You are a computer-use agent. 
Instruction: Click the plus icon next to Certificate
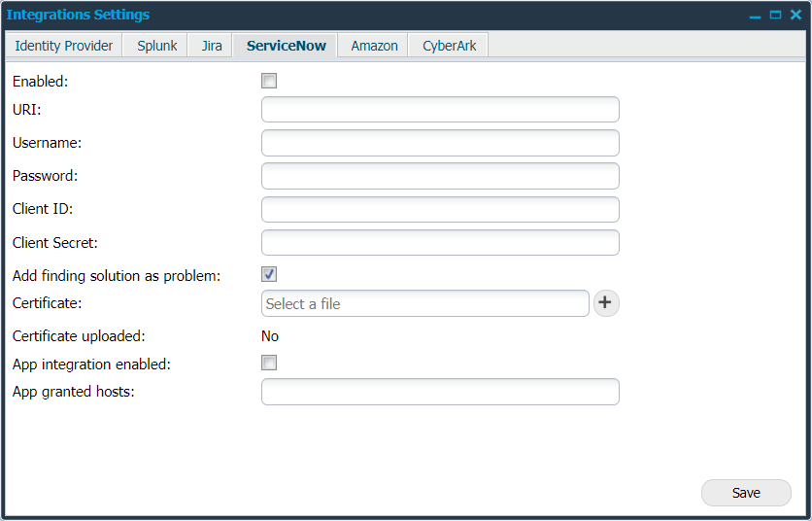(605, 303)
